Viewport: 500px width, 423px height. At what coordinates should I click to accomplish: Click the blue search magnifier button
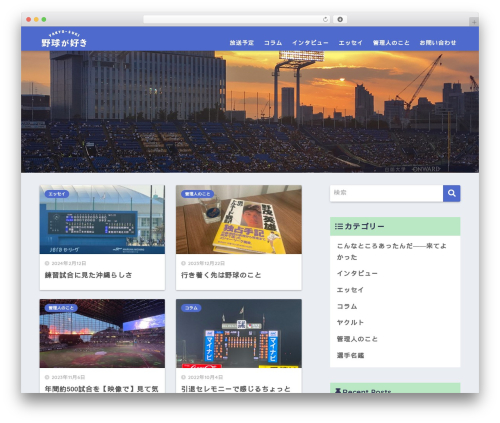(452, 193)
